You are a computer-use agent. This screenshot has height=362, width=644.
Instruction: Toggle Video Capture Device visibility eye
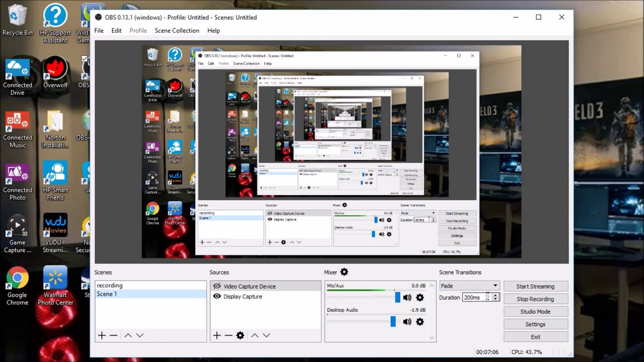[217, 286]
